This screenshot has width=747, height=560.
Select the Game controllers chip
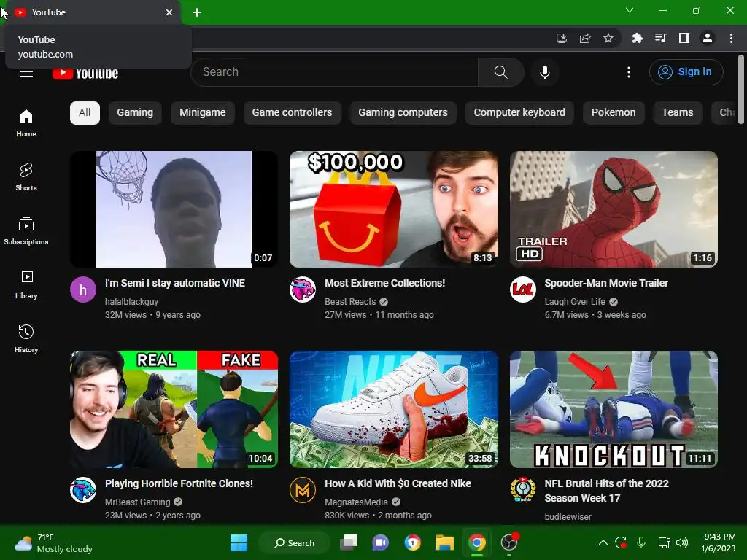point(292,113)
